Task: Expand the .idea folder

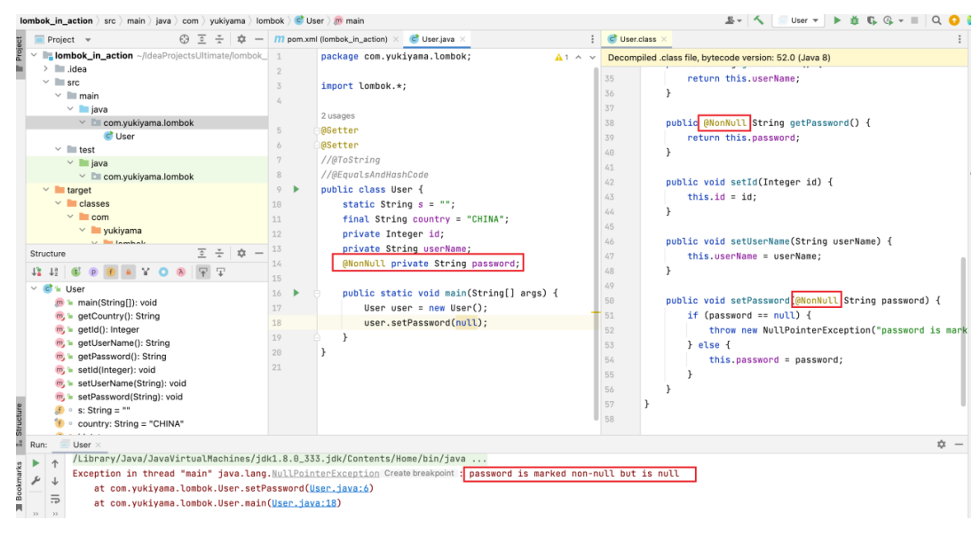Action: click(46, 68)
